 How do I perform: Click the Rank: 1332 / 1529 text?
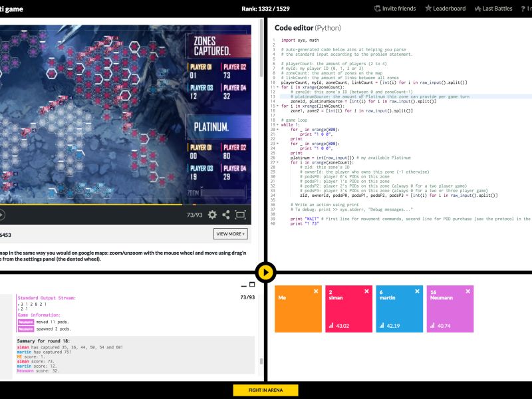[x=265, y=9]
